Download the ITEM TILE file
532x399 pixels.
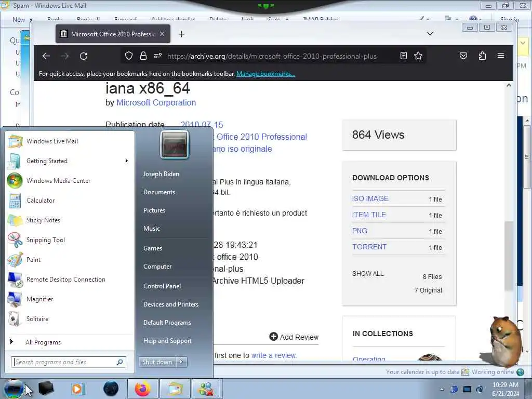pos(369,215)
